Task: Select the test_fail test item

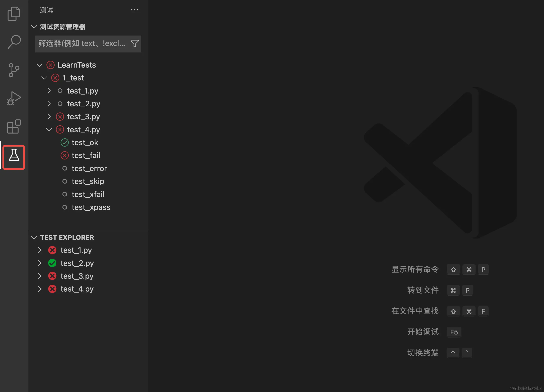Action: tap(86, 156)
